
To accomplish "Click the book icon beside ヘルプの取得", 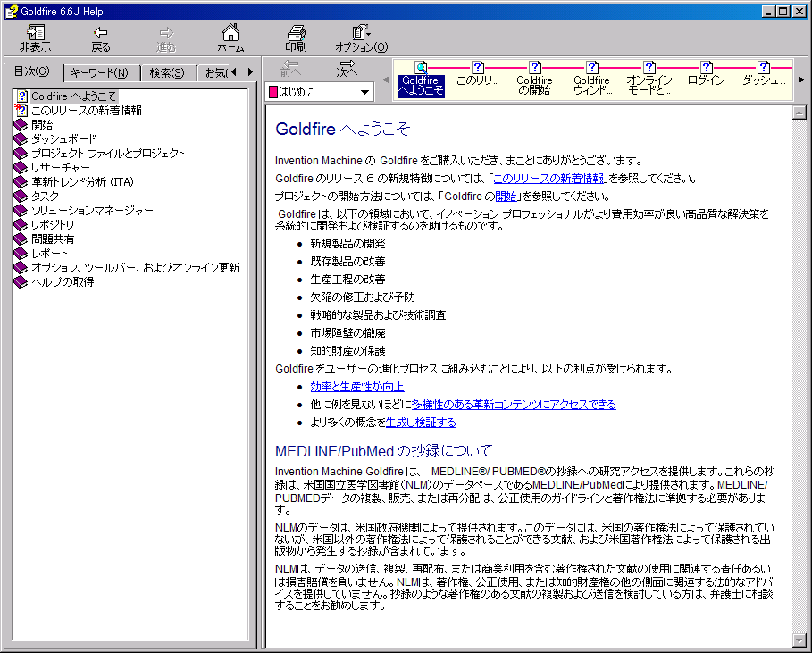I will (x=21, y=281).
